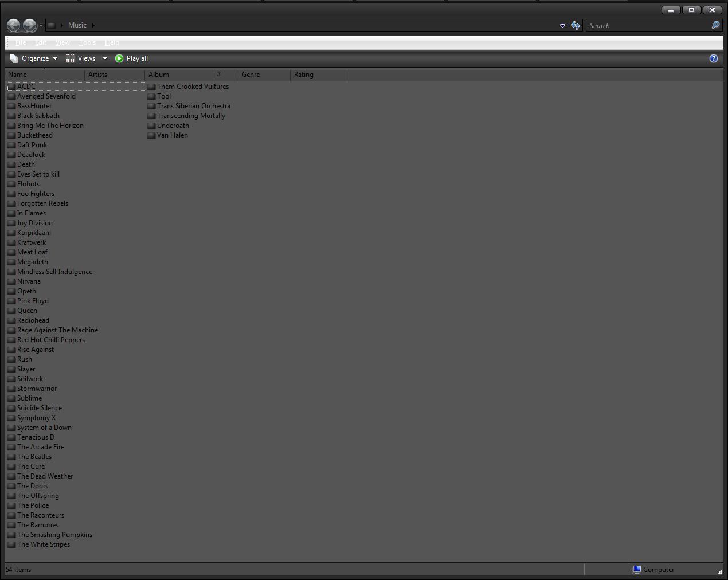Open the File menu
This screenshot has height=580, width=728.
point(21,42)
